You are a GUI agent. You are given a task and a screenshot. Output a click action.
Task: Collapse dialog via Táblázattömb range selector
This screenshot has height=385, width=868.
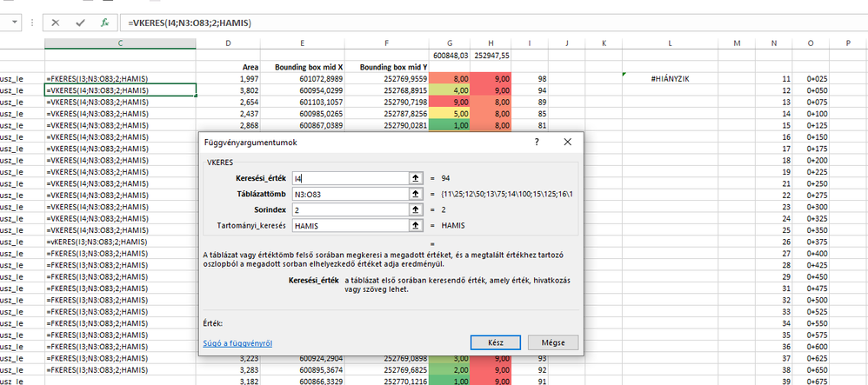pos(414,194)
